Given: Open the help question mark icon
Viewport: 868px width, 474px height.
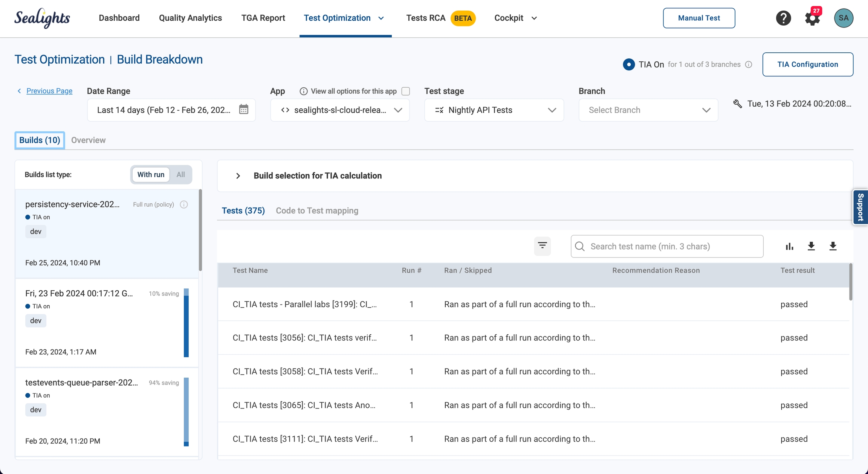Looking at the screenshot, I should (x=783, y=18).
